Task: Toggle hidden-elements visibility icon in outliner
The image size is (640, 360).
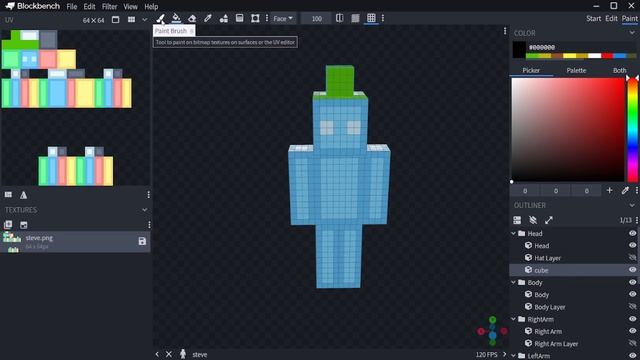Action: pyautogui.click(x=533, y=220)
